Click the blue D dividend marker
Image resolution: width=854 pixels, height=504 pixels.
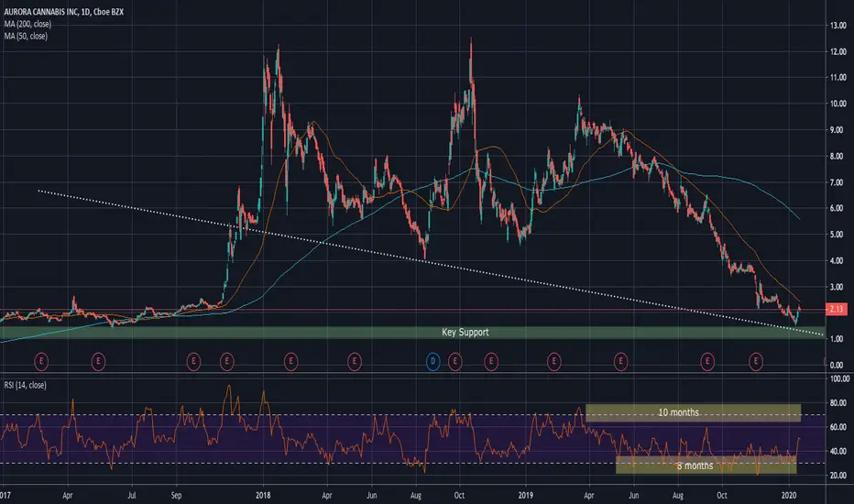tap(433, 361)
